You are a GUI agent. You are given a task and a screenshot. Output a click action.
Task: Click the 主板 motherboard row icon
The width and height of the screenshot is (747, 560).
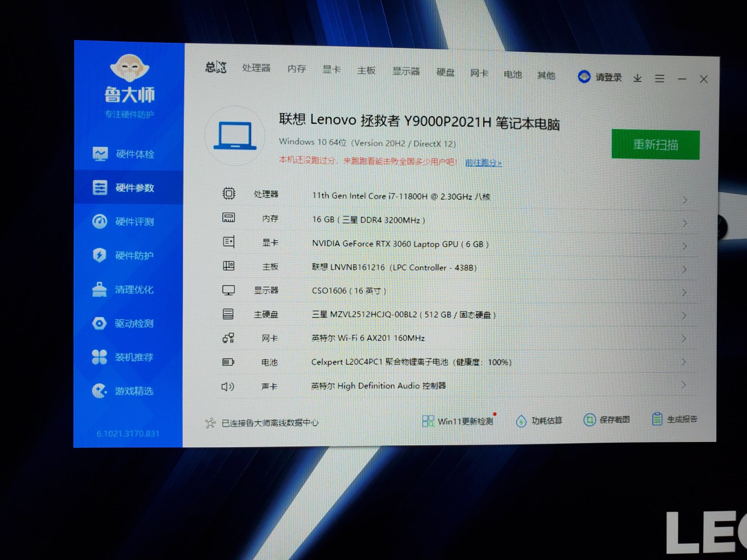click(229, 266)
